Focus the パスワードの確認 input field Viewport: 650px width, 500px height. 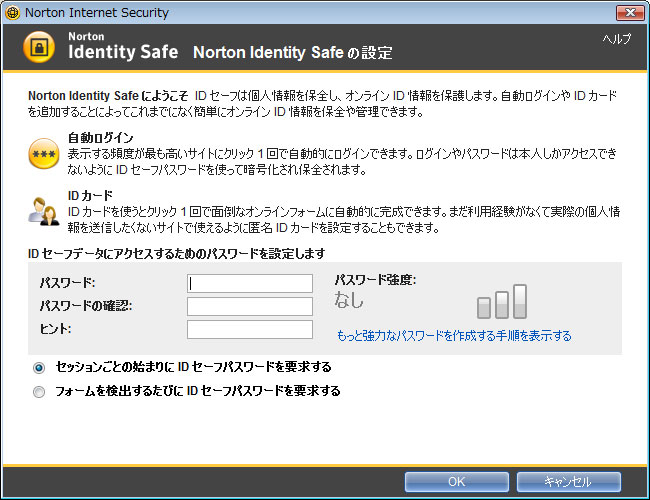point(250,306)
